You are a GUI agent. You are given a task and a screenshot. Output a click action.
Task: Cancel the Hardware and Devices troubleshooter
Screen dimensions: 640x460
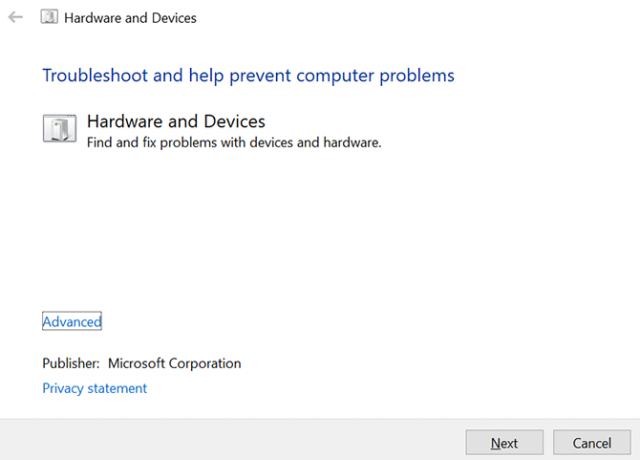pos(592,442)
